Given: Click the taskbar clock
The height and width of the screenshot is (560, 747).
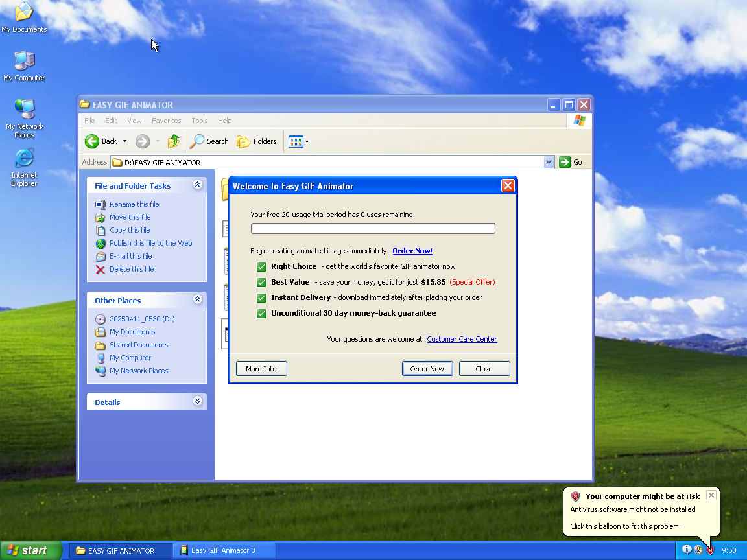Looking at the screenshot, I should click(729, 550).
